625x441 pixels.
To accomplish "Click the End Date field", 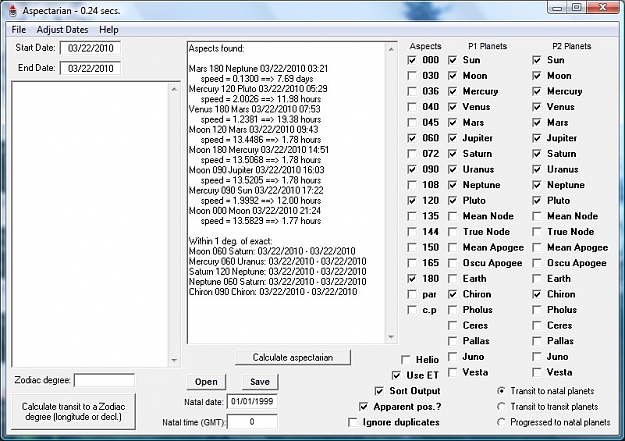I will pyautogui.click(x=90, y=68).
